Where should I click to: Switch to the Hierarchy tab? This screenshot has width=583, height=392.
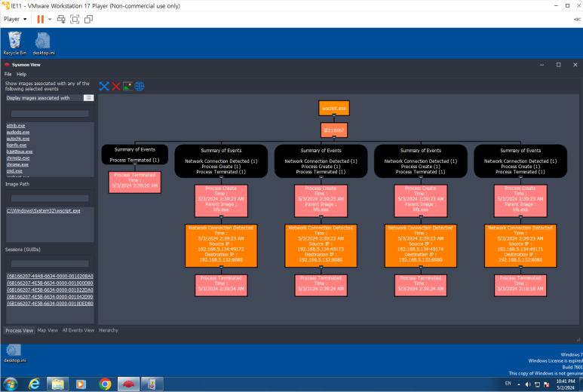pyautogui.click(x=108, y=330)
